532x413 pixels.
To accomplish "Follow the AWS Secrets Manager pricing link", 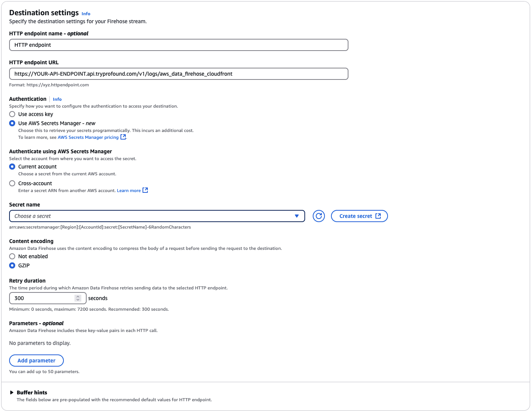I will (88, 137).
